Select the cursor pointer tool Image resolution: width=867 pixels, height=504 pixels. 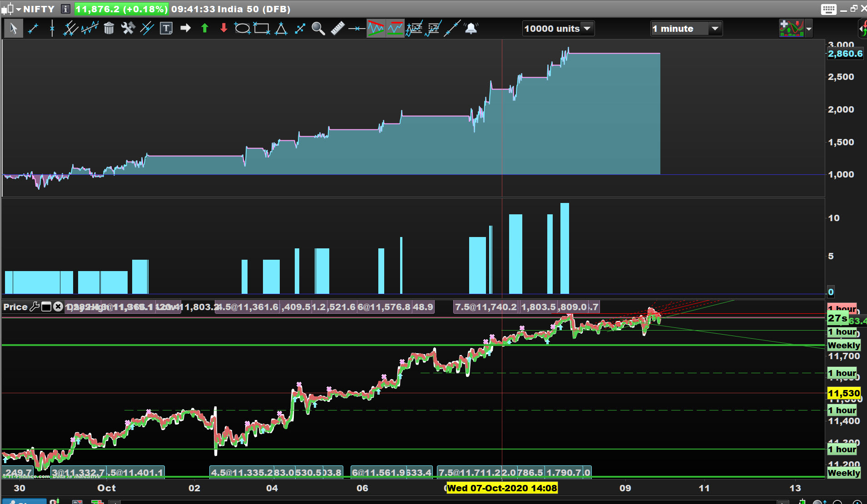(x=14, y=29)
